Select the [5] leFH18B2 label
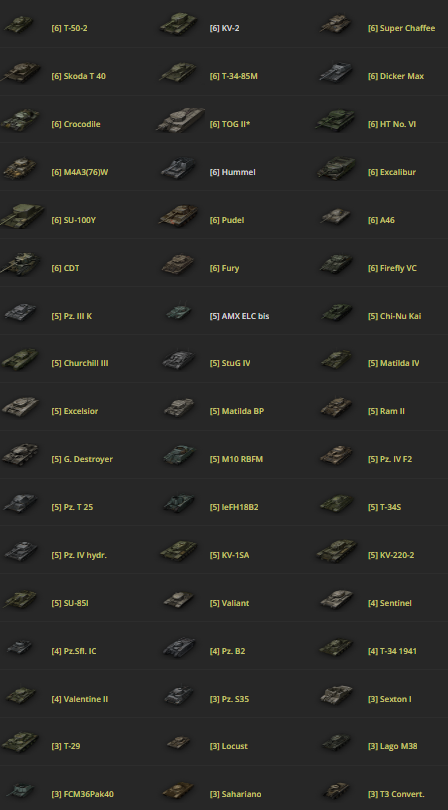This screenshot has width=448, height=810. 234,507
